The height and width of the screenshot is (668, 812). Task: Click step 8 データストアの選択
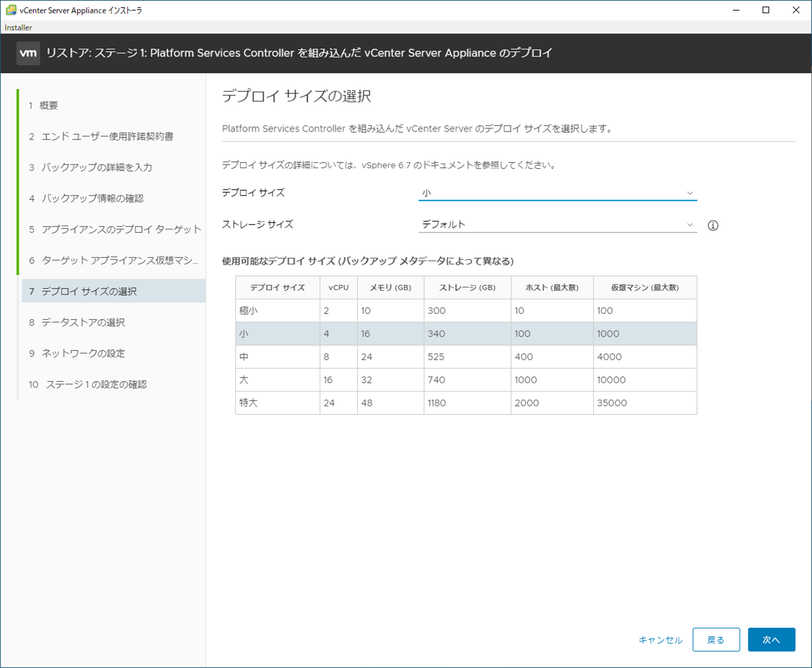(83, 323)
